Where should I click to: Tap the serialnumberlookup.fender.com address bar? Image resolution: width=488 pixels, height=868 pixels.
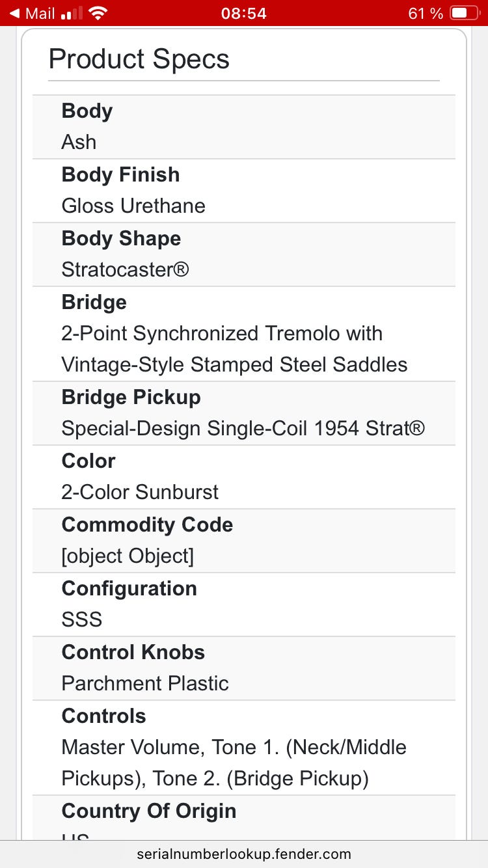[244, 854]
